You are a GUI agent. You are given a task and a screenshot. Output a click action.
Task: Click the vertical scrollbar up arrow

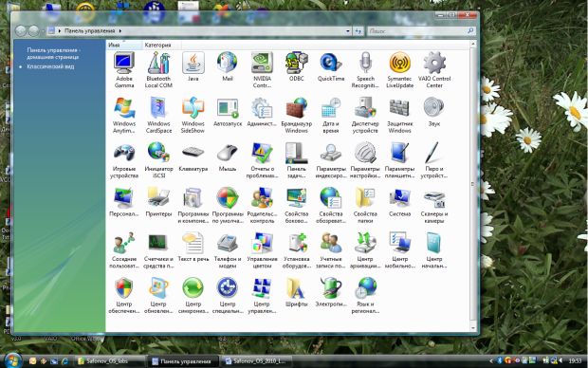pyautogui.click(x=473, y=45)
